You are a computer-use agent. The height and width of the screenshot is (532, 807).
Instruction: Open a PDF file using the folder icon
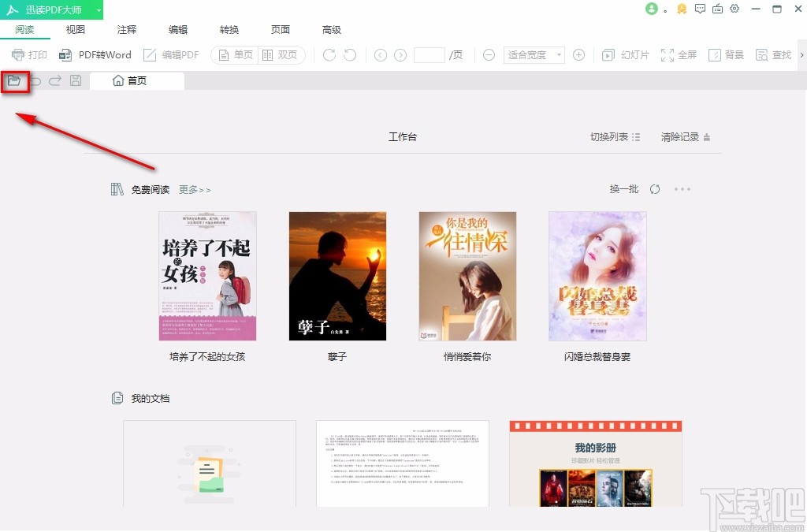pos(15,80)
